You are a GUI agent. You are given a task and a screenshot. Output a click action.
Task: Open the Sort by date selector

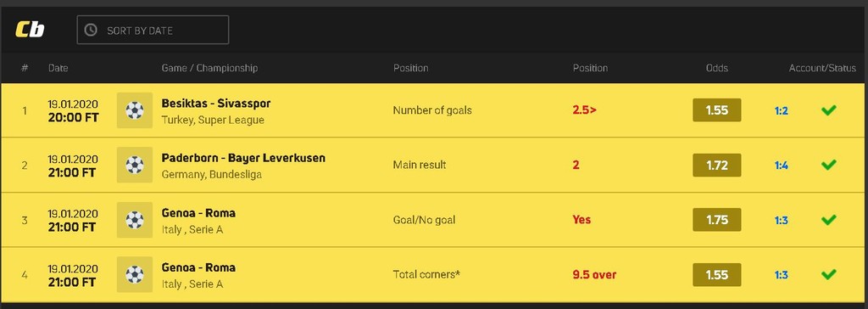[153, 30]
